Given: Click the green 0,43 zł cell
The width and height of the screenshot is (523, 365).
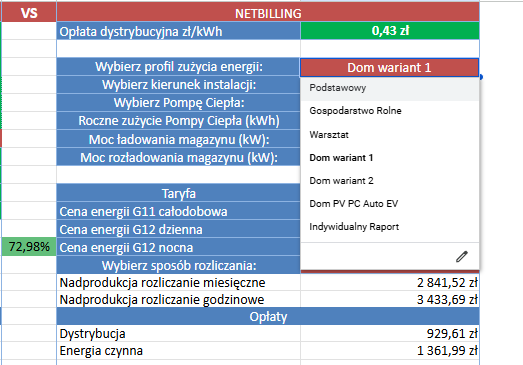Looking at the screenshot, I should [390, 31].
